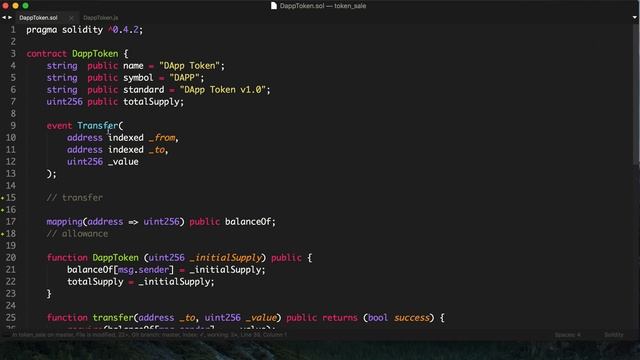Click the '_to' parameter on line 11
This screenshot has height=360, width=640.
coord(157,150)
